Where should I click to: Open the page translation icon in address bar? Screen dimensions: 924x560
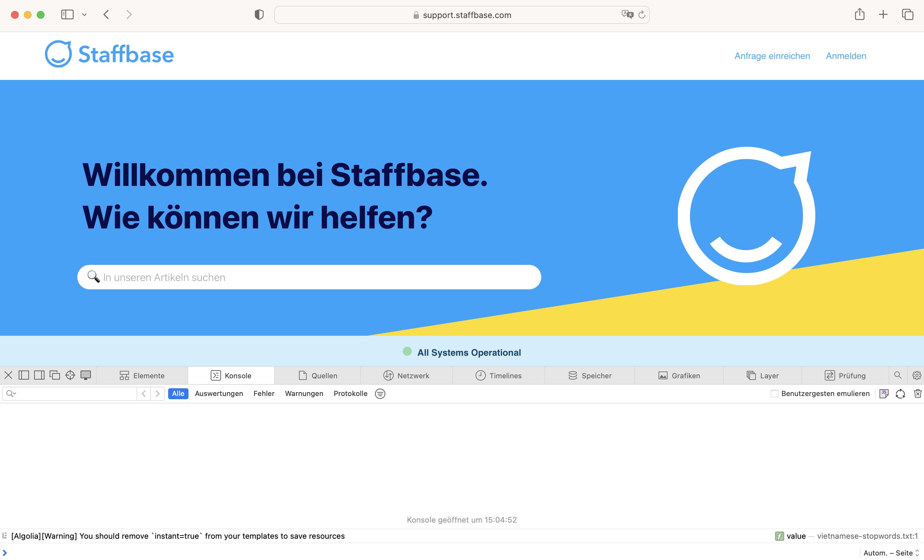[x=627, y=14]
